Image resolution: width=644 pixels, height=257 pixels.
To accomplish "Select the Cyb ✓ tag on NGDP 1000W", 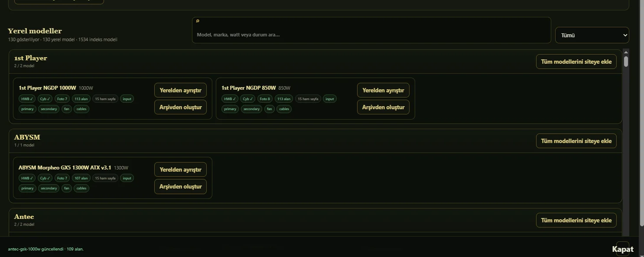I will point(45,99).
